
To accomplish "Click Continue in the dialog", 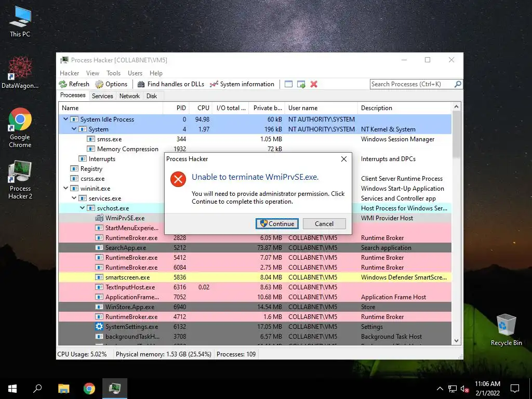I will [x=277, y=223].
